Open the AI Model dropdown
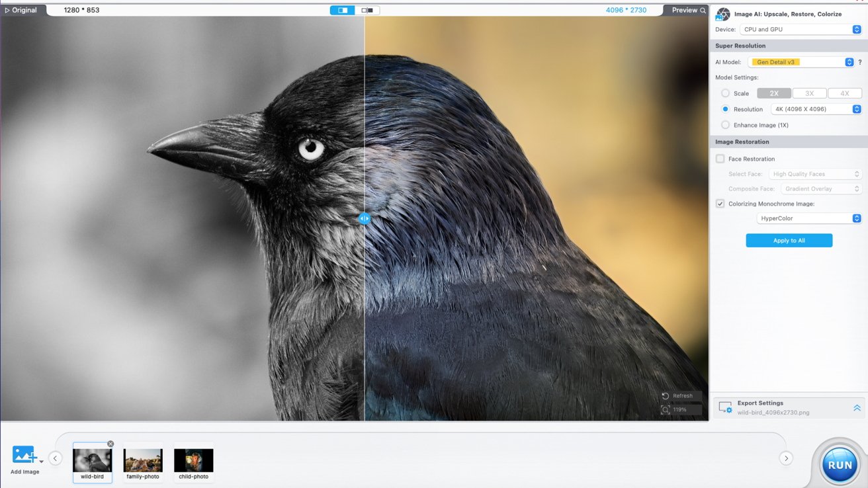This screenshot has height=488, width=868. pyautogui.click(x=801, y=62)
